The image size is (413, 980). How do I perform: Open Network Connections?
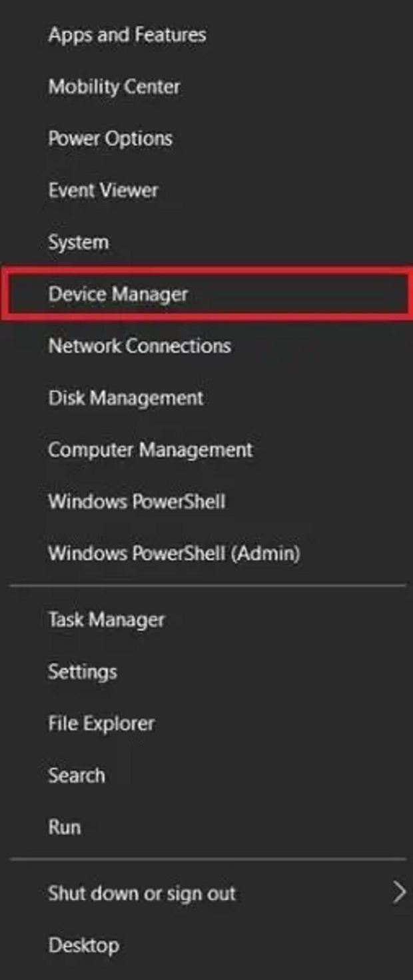point(139,346)
